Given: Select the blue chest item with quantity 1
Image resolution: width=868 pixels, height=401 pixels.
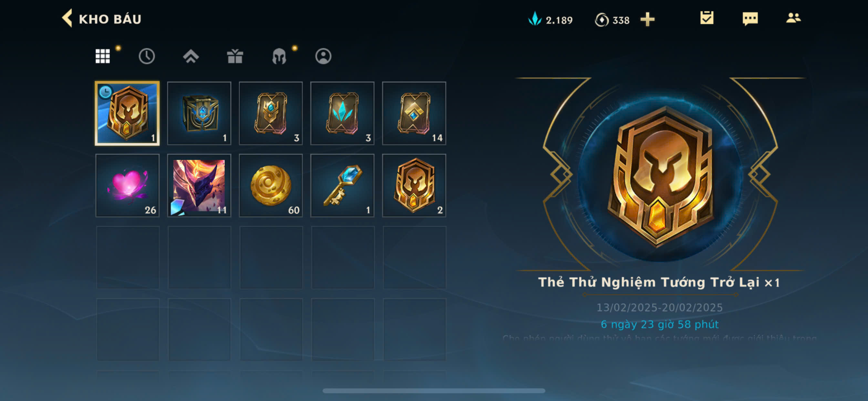Looking at the screenshot, I should 199,113.
